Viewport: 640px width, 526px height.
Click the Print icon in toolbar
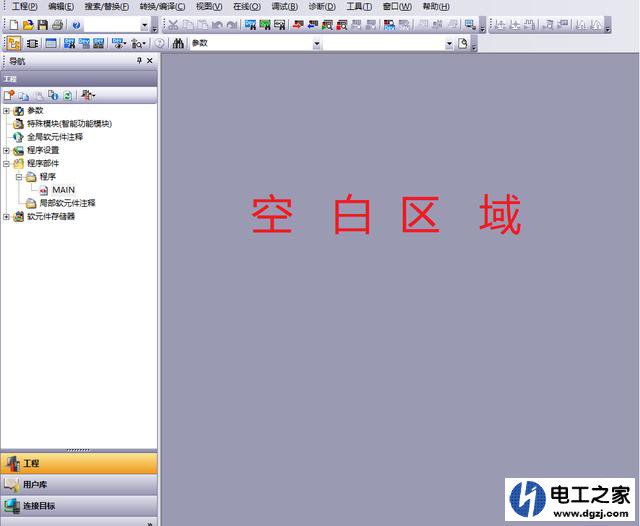pyautogui.click(x=57, y=24)
